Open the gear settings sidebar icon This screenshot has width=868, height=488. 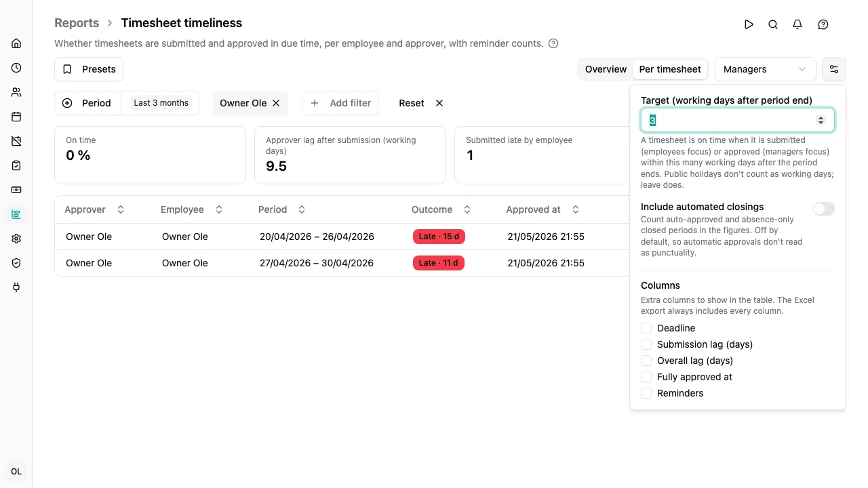[16, 239]
